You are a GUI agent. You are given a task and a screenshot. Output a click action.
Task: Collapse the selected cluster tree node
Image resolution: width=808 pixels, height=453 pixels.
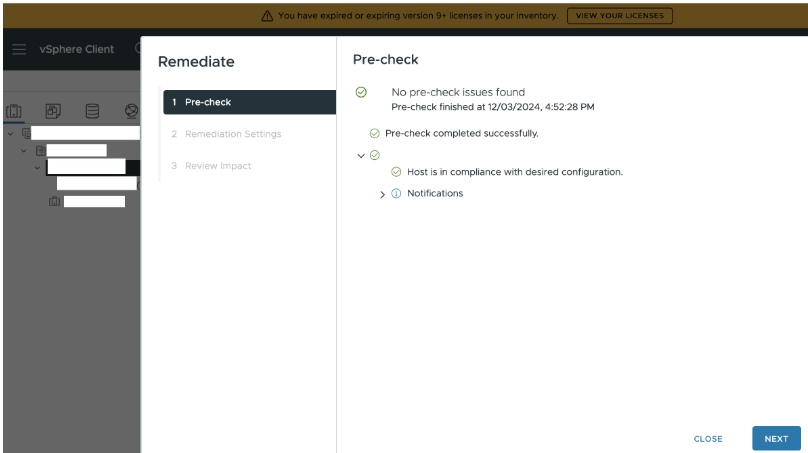(x=37, y=167)
